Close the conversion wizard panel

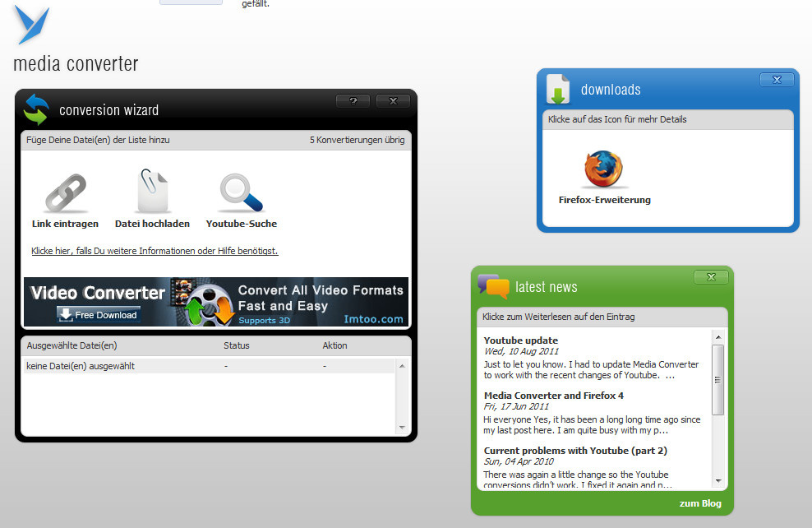(x=393, y=101)
